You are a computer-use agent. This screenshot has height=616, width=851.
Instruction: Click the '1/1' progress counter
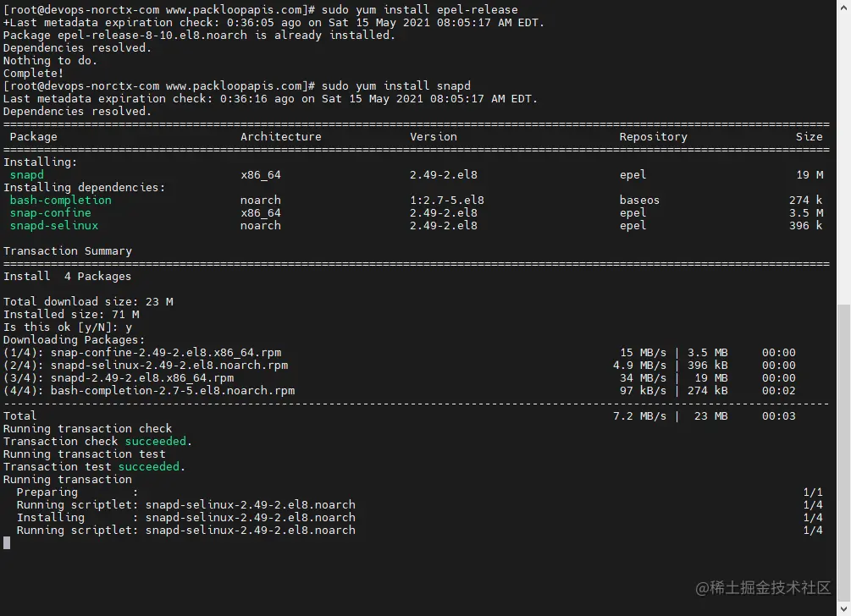point(813,492)
